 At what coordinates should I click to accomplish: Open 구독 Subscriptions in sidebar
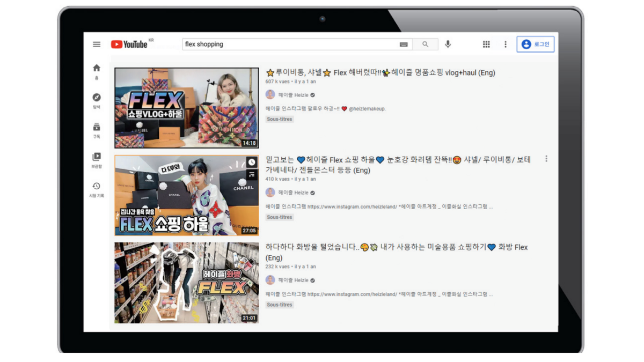click(97, 130)
